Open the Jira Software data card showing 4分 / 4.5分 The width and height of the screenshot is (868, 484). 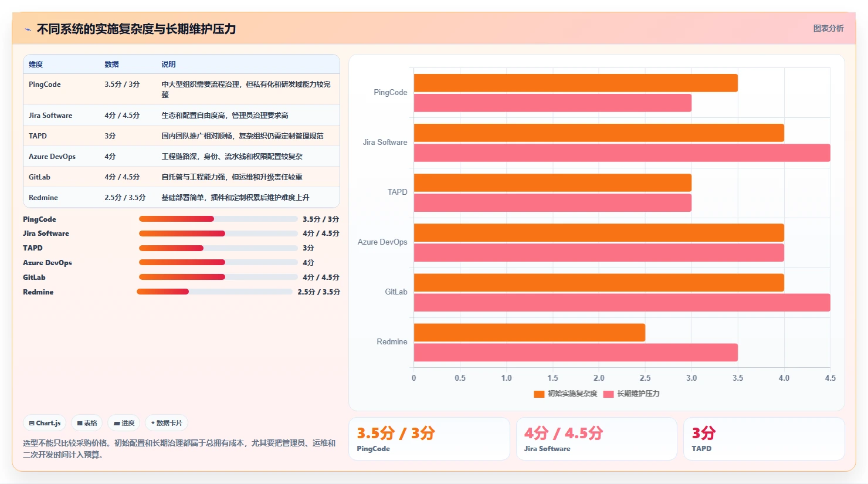pos(596,439)
